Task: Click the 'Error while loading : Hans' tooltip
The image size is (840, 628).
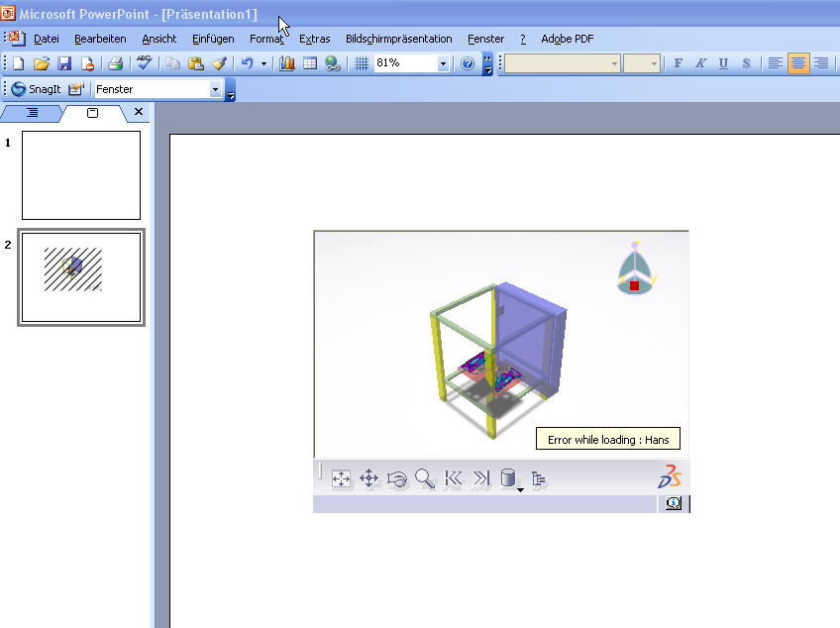Action: [x=608, y=439]
